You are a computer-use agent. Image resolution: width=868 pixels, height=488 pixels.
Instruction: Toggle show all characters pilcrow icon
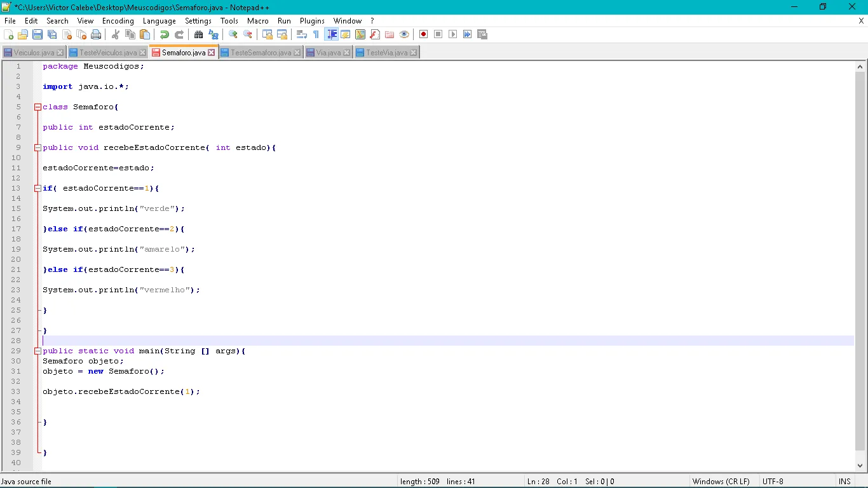tap(316, 34)
